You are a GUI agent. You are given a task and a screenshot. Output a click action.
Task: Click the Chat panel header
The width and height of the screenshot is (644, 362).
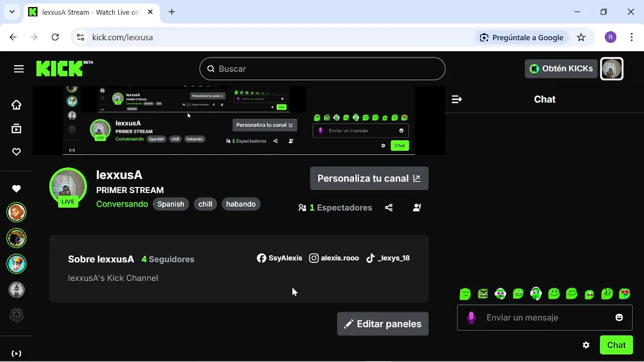[544, 100]
